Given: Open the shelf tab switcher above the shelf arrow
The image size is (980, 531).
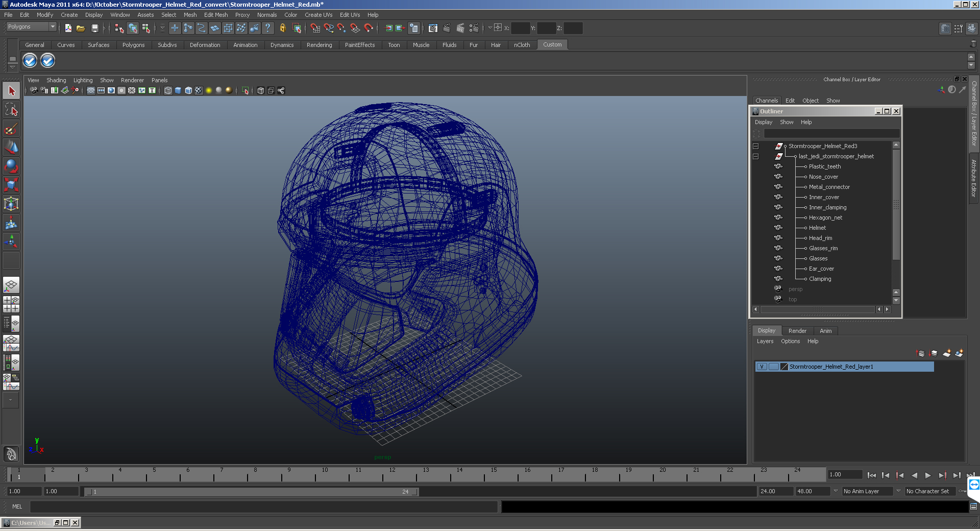Looking at the screenshot, I should click(x=13, y=59).
